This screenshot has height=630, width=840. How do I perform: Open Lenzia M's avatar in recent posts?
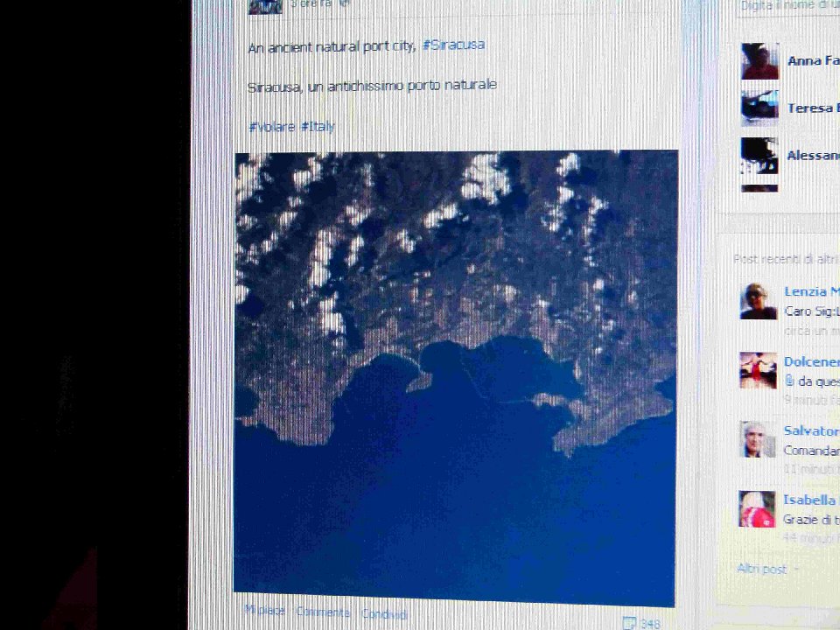[x=759, y=301]
